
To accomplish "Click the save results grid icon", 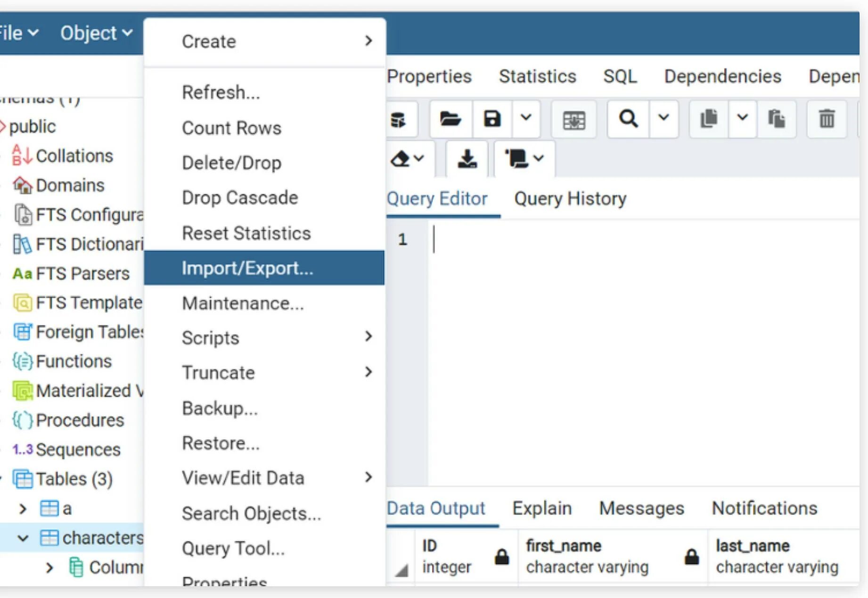I will click(573, 120).
